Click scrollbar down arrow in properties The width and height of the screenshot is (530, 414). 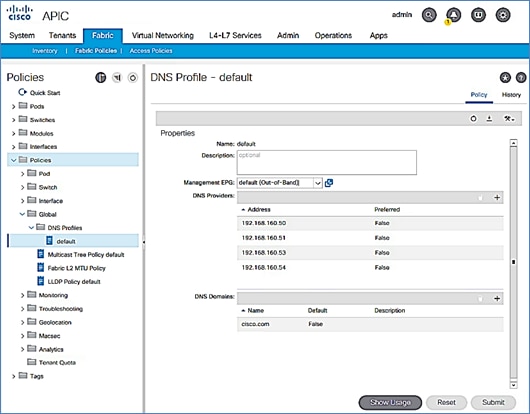point(513,385)
